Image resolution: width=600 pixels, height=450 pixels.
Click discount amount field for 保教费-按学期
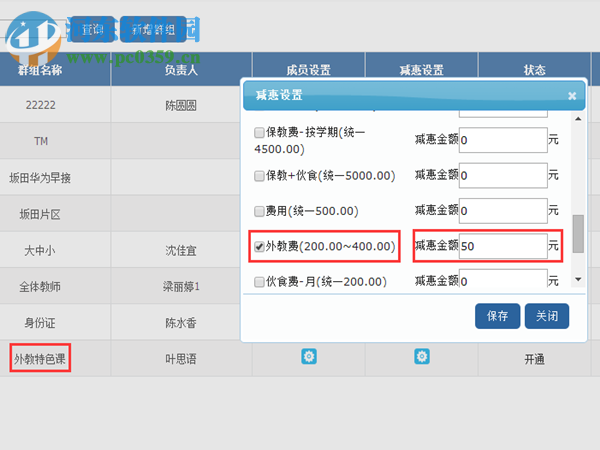pos(503,140)
